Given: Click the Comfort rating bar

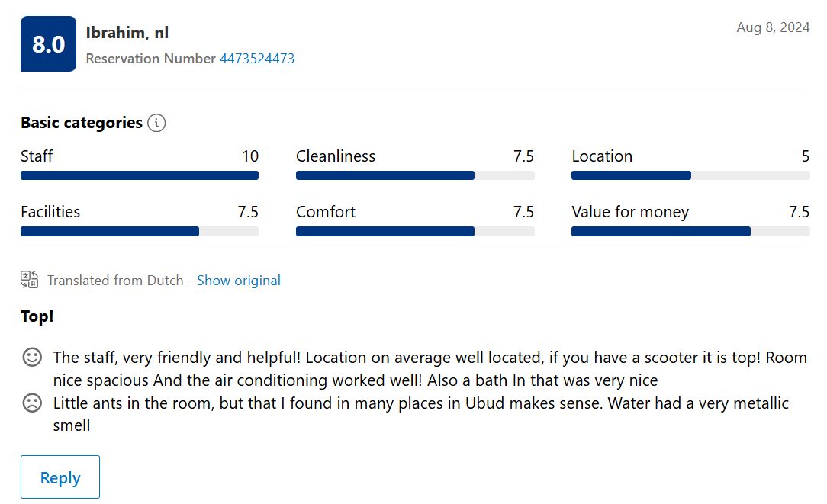Looking at the screenshot, I should click(x=415, y=232).
